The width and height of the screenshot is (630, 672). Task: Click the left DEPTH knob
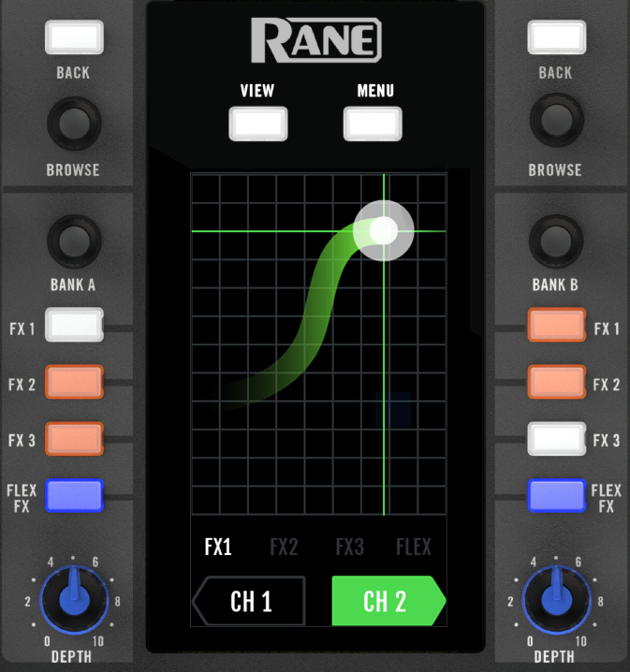[x=74, y=600]
